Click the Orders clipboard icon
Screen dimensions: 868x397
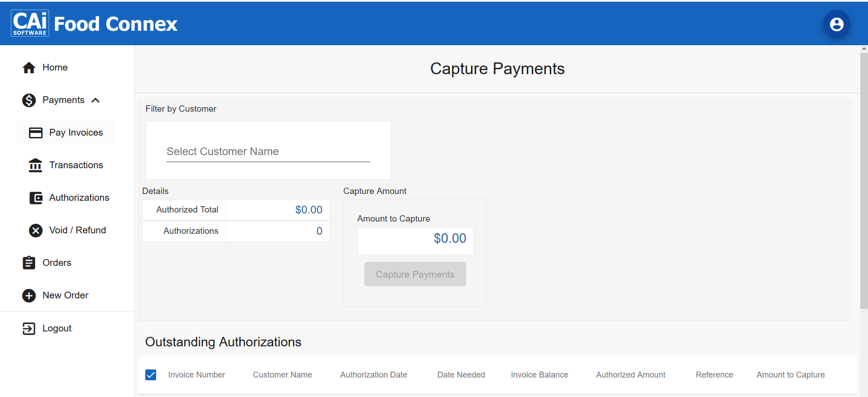pyautogui.click(x=29, y=263)
